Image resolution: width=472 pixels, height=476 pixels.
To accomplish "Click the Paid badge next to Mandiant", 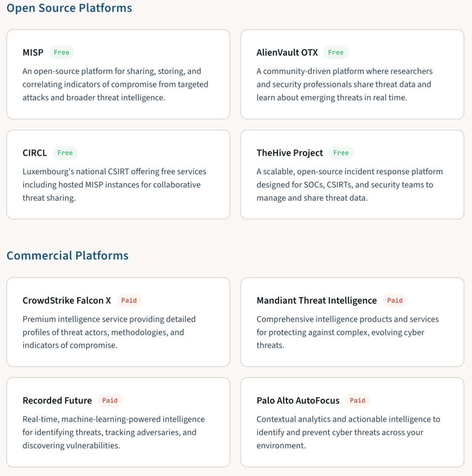I will click(x=395, y=301).
